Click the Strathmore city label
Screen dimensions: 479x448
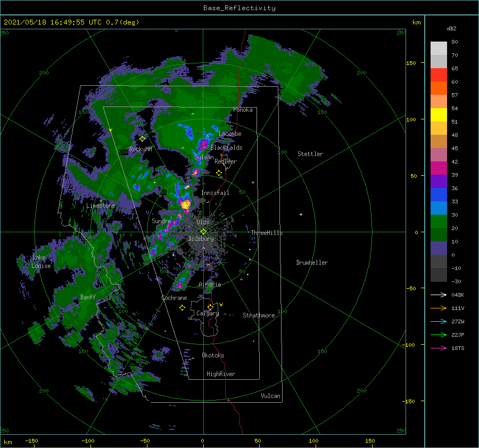(x=259, y=315)
